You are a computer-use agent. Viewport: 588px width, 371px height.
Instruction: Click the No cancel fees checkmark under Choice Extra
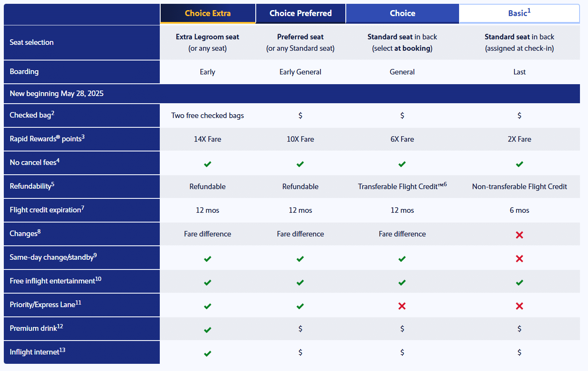click(x=208, y=164)
